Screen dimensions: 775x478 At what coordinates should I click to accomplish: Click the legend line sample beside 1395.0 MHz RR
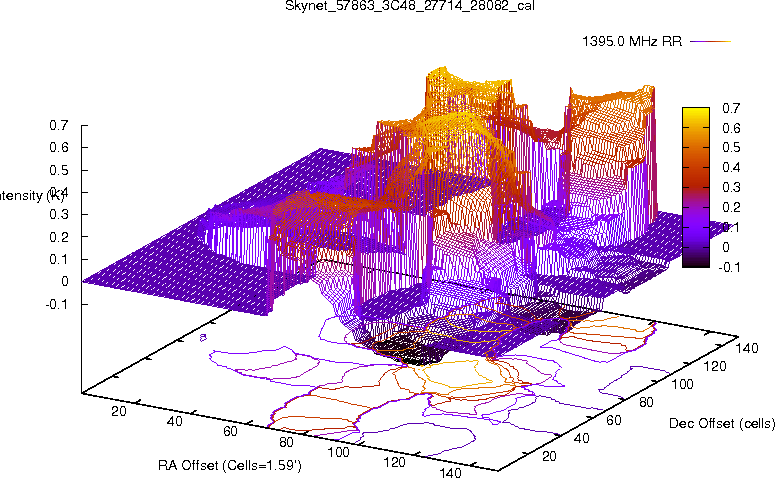tap(710, 42)
